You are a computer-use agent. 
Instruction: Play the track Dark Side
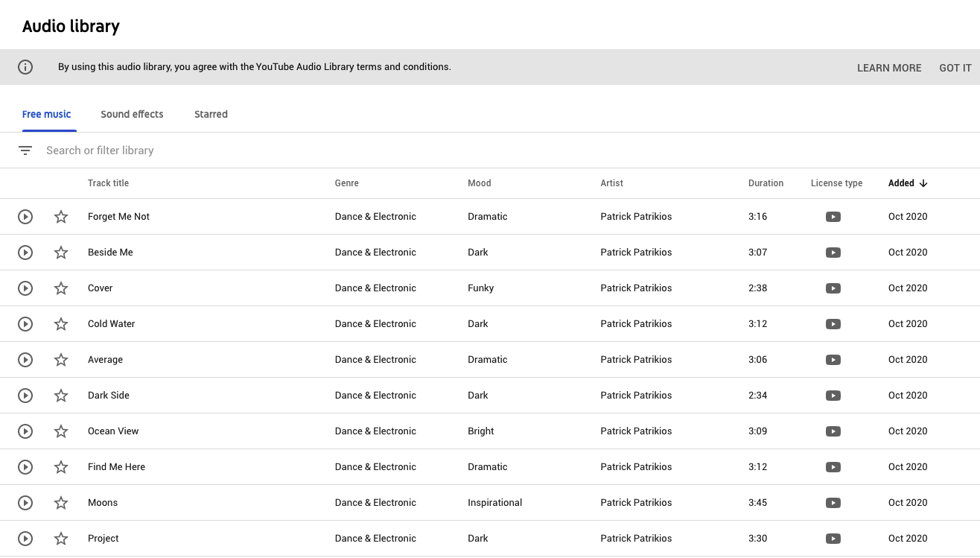[25, 396]
